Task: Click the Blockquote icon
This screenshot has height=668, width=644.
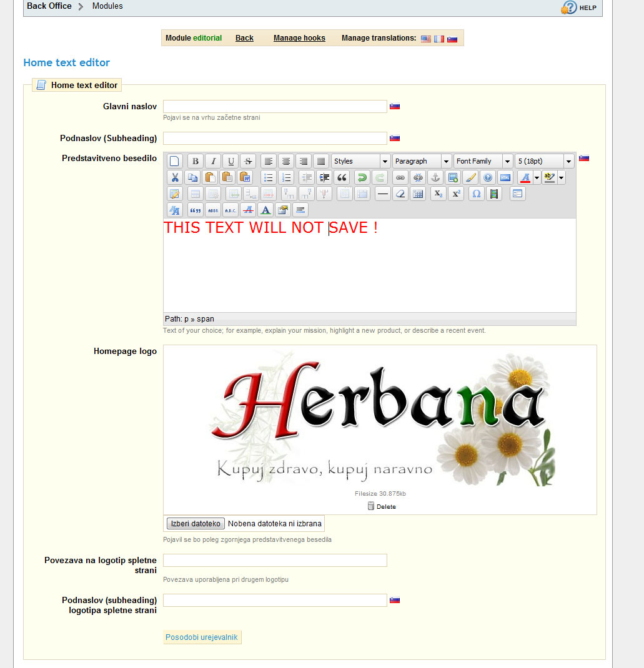Action: (x=342, y=177)
